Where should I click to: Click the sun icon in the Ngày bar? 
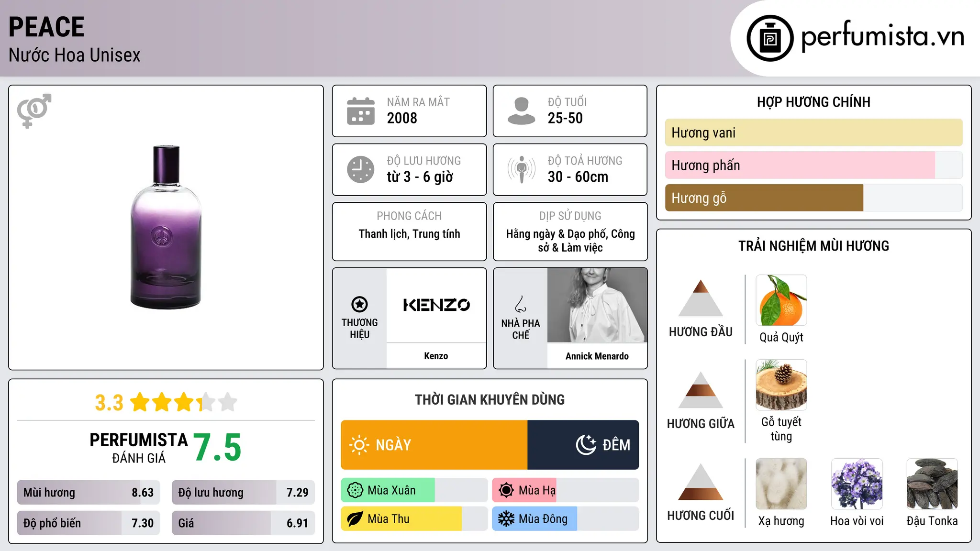pos(359,445)
